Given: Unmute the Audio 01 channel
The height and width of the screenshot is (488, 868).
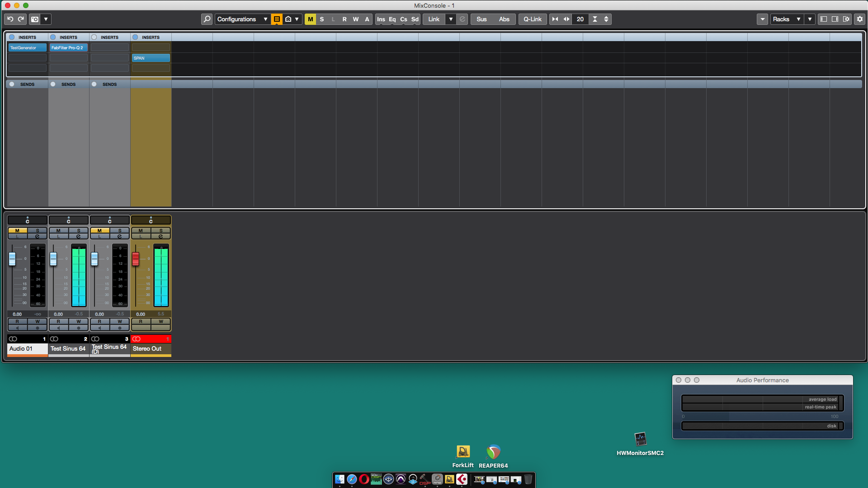Looking at the screenshot, I should [17, 230].
